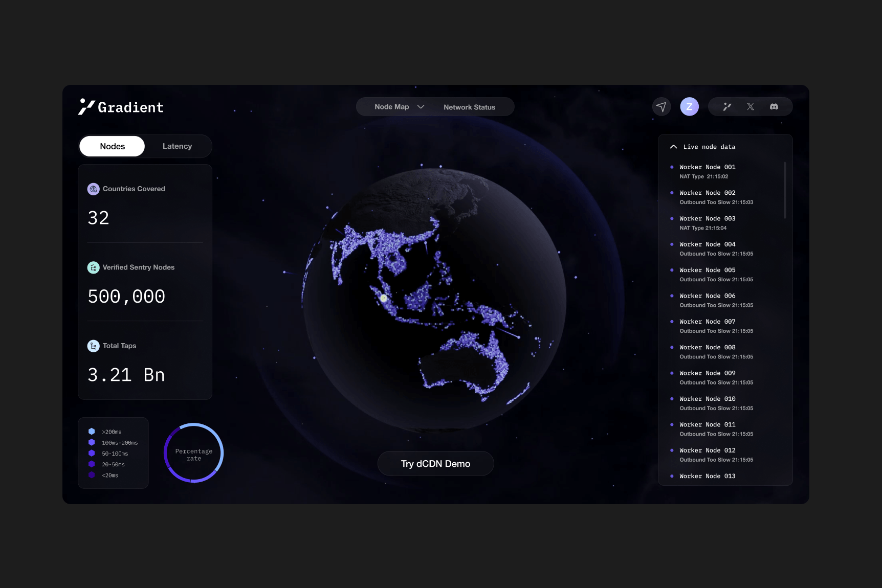The width and height of the screenshot is (882, 588).
Task: Select the 20-50ms legend swatch
Action: click(92, 464)
